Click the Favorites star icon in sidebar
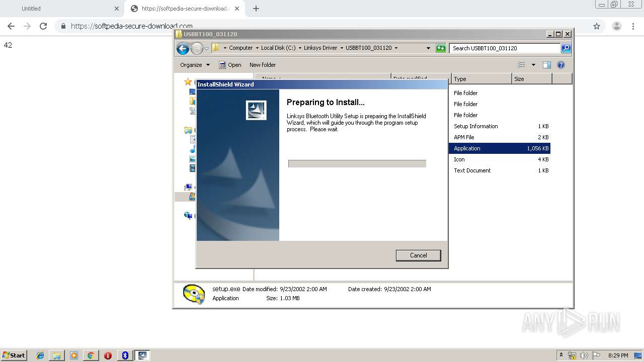Image resolution: width=644 pixels, height=362 pixels. coord(188,81)
